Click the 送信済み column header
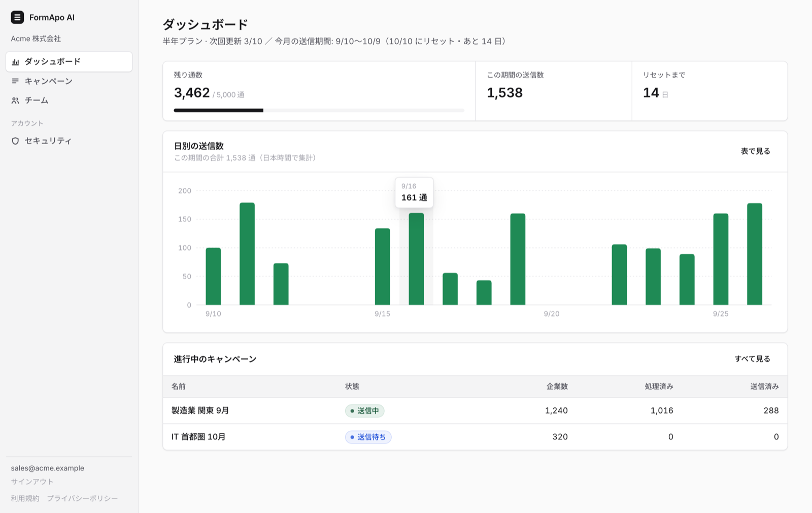This screenshot has height=513, width=812. pos(764,387)
